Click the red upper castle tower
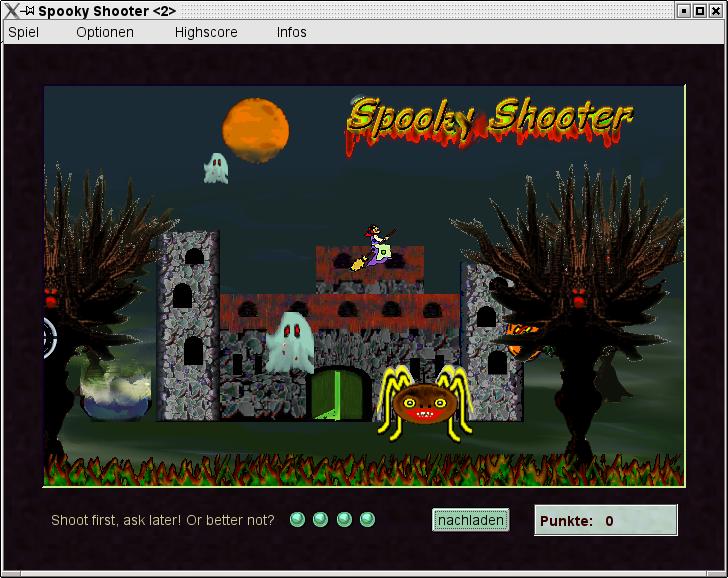Screen dimensions: 728x578 click(370, 270)
